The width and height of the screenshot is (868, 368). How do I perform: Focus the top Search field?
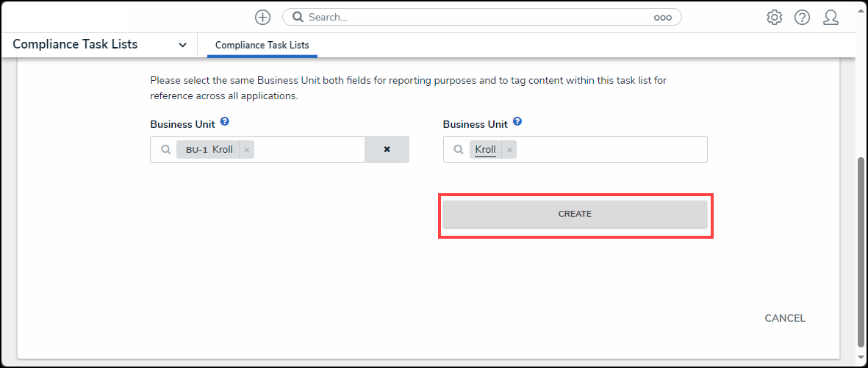tap(481, 17)
